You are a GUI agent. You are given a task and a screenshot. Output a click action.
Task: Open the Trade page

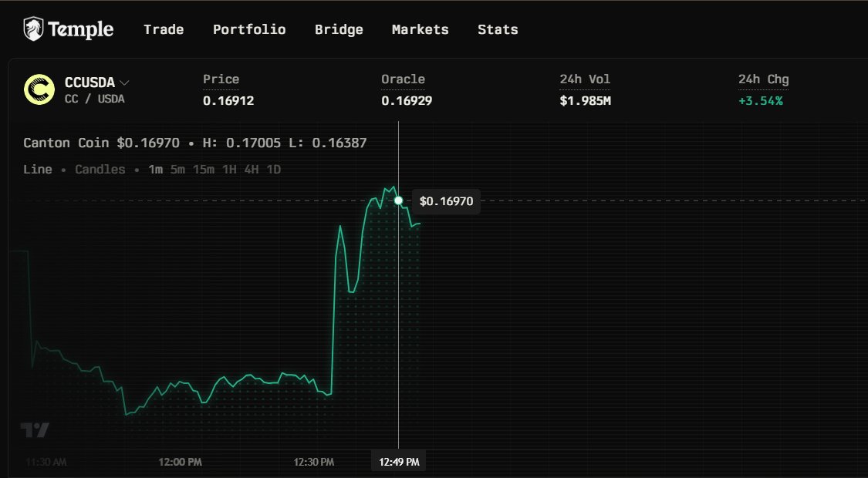pyautogui.click(x=164, y=29)
